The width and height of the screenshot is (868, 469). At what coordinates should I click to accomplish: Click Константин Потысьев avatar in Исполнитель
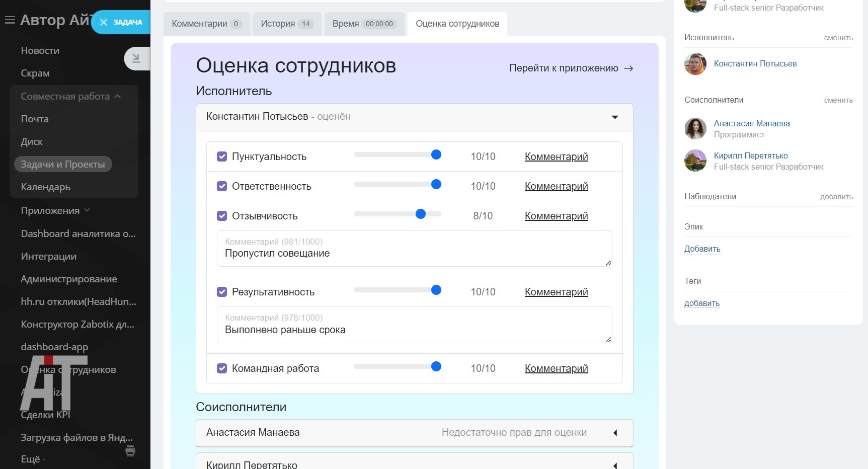695,64
